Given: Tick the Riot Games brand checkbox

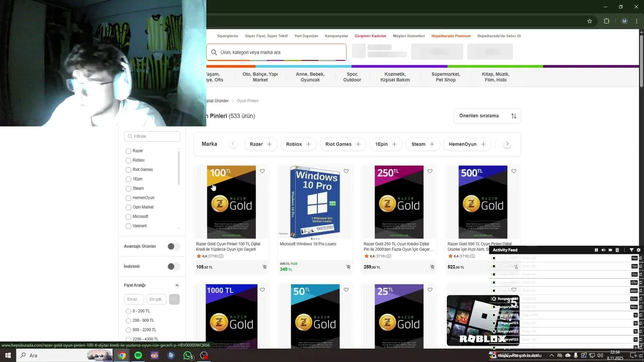Looking at the screenshot, I should pyautogui.click(x=128, y=170).
